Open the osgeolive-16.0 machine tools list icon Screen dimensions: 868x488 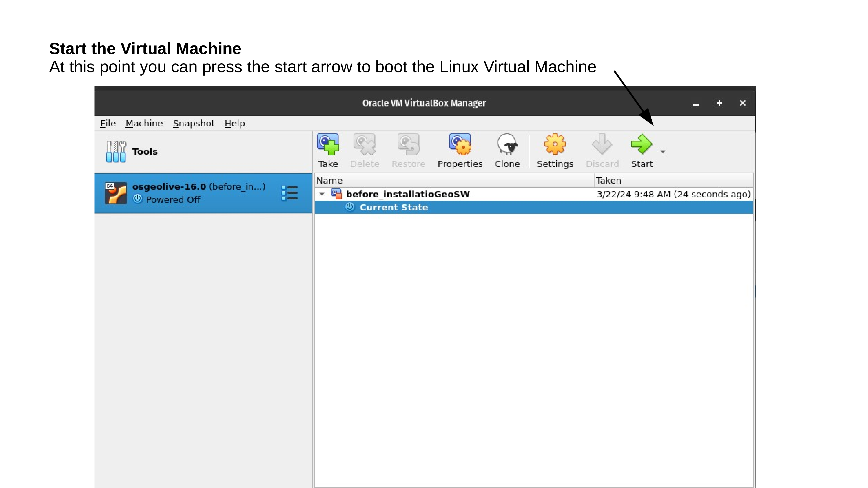[x=289, y=193]
